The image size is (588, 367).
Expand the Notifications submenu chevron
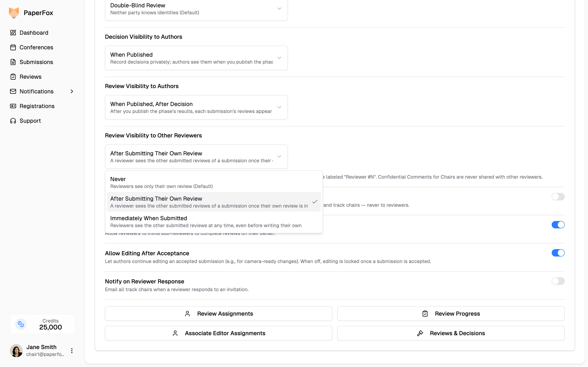72,92
